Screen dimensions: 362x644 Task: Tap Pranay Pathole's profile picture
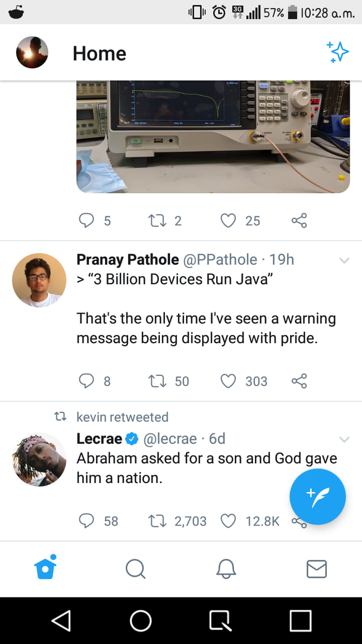point(39,280)
